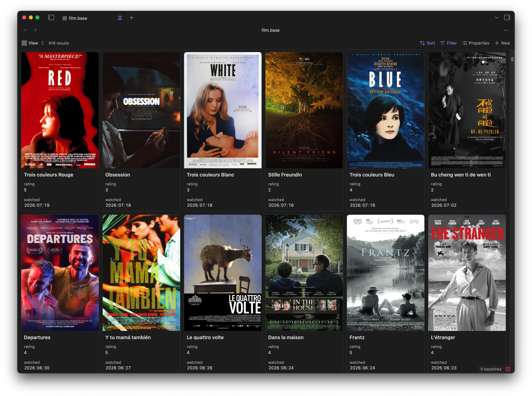This screenshot has height=396, width=532.
Task: Click watched date 2026/06/30
Action: coord(37,368)
